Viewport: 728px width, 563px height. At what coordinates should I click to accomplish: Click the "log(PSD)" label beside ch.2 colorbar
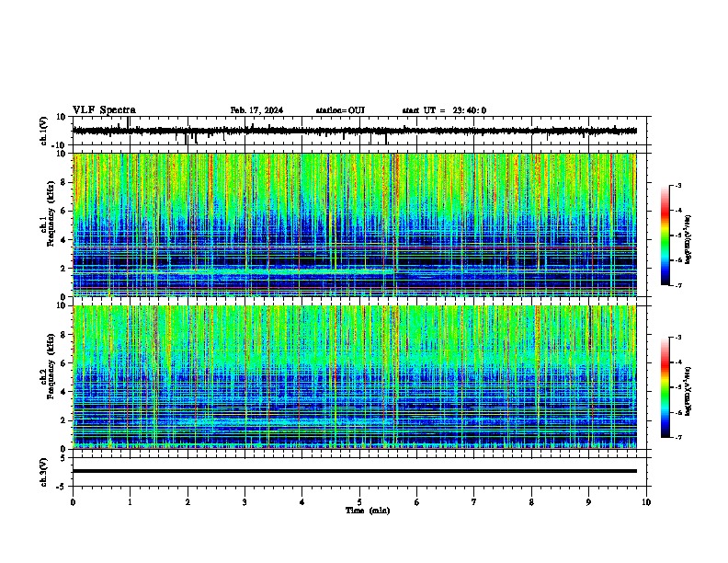click(688, 391)
